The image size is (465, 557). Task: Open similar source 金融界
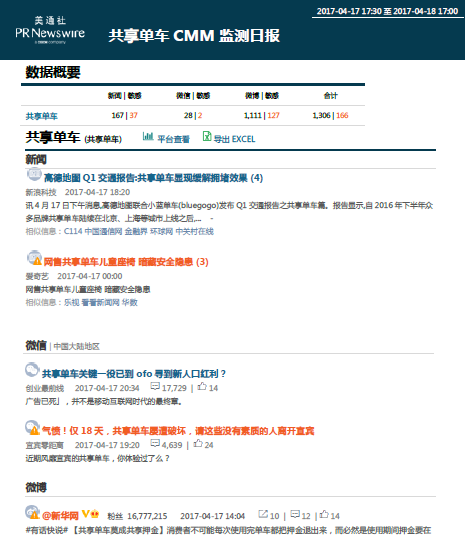click(x=136, y=232)
